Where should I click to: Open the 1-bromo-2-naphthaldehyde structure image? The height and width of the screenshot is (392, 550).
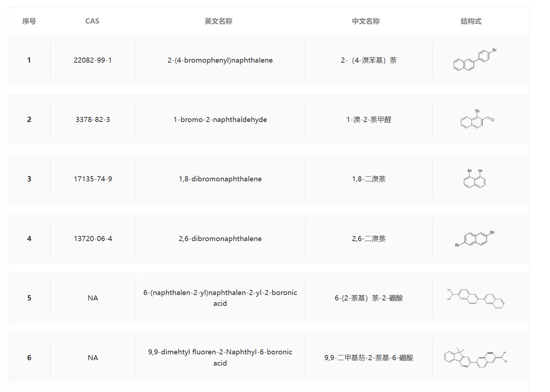click(x=477, y=119)
